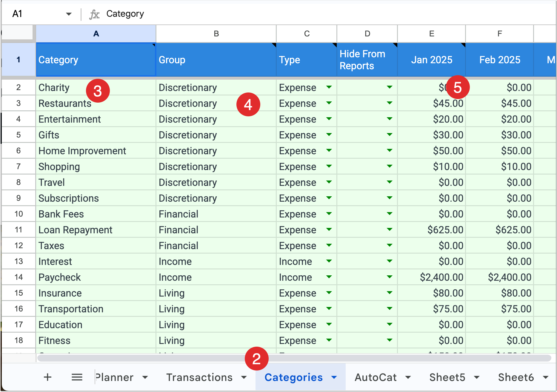Expand Type dropdown for Charity row
The image size is (557, 392).
coord(329,87)
